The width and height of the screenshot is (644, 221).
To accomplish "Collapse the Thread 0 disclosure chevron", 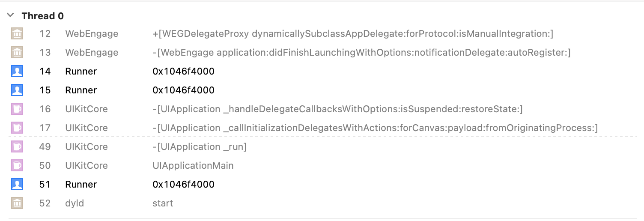I will click(10, 16).
